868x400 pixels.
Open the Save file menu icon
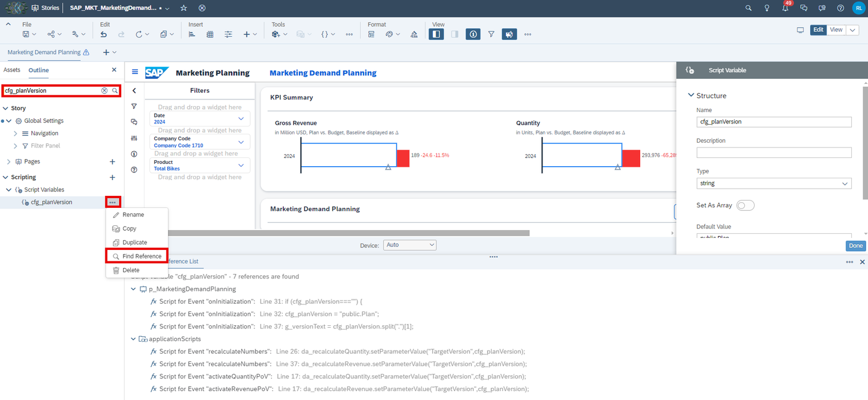click(x=26, y=34)
